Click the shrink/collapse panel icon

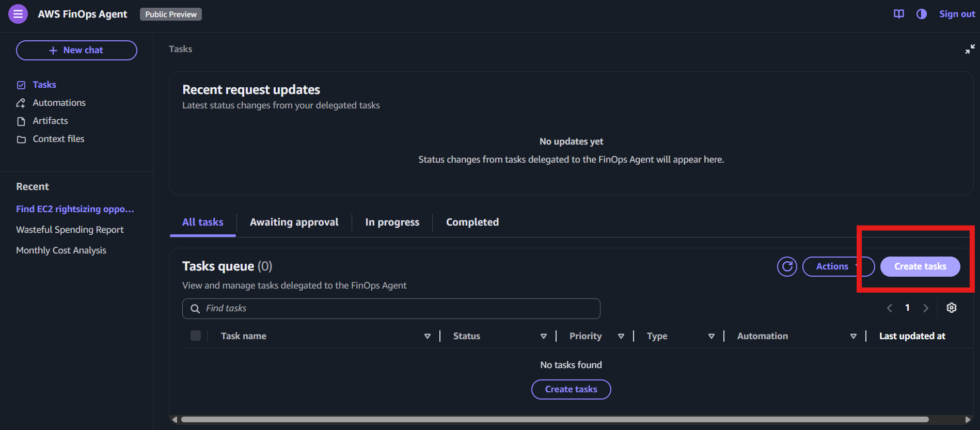(x=970, y=49)
